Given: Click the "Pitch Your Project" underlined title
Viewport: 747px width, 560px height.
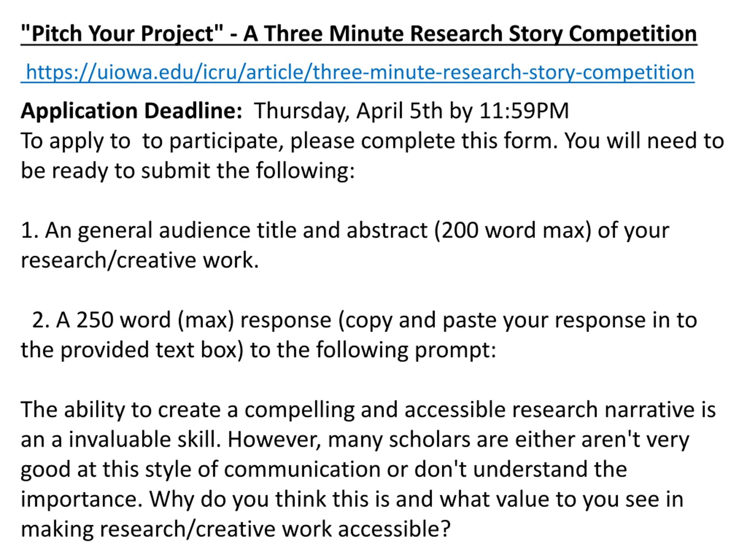Looking at the screenshot, I should (359, 34).
